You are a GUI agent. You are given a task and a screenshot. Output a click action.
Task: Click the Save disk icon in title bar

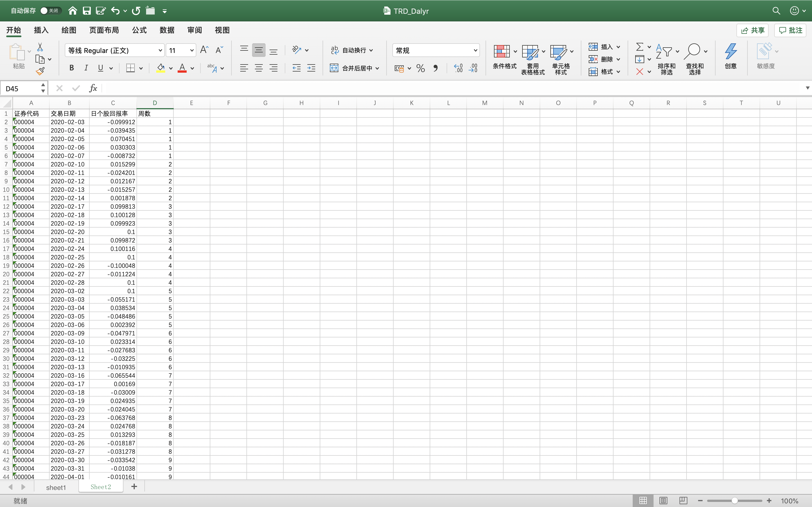point(87,11)
